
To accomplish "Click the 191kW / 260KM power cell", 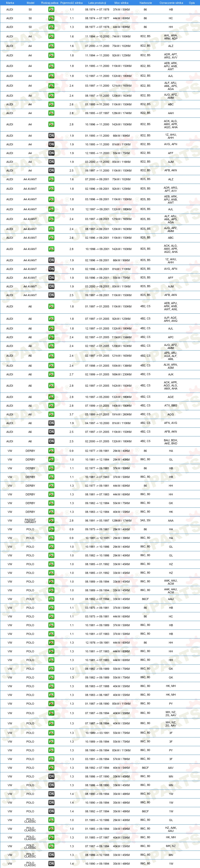I will (x=121, y=414).
